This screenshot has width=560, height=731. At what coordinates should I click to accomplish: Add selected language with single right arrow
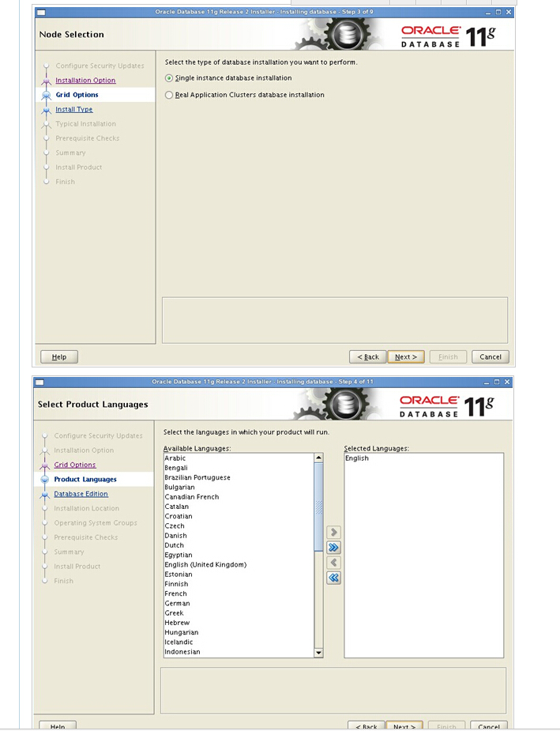point(333,532)
